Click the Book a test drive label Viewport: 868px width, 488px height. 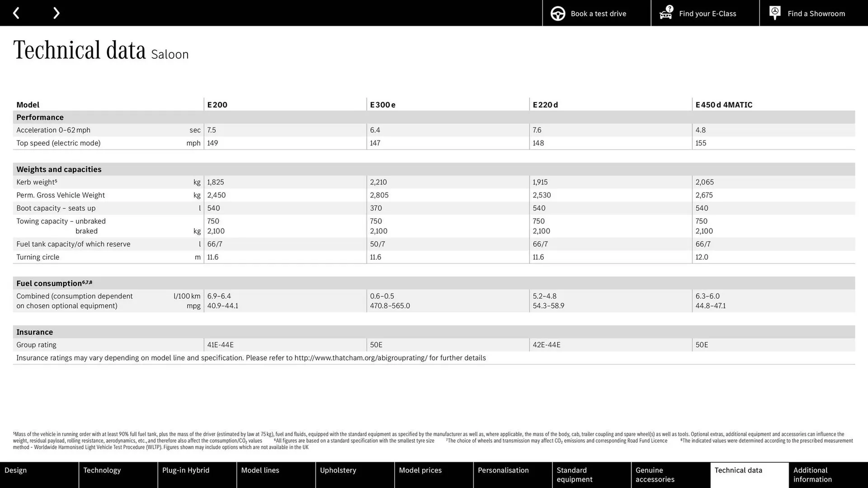(598, 13)
